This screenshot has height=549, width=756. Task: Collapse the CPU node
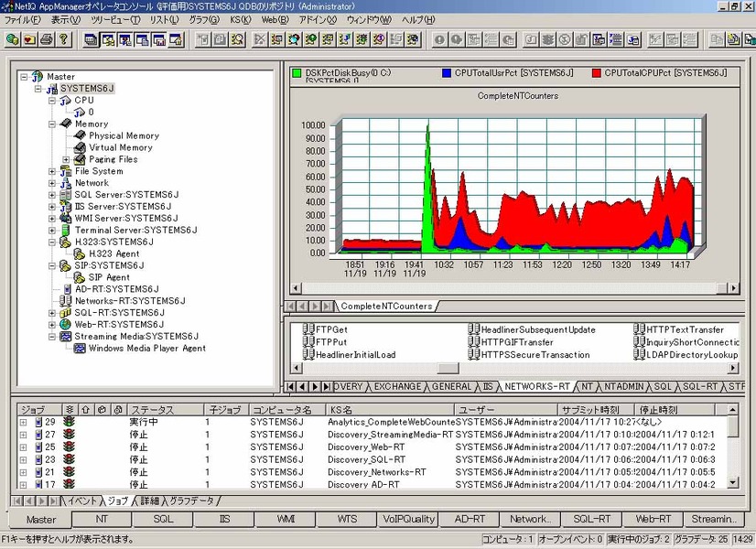click(x=52, y=101)
